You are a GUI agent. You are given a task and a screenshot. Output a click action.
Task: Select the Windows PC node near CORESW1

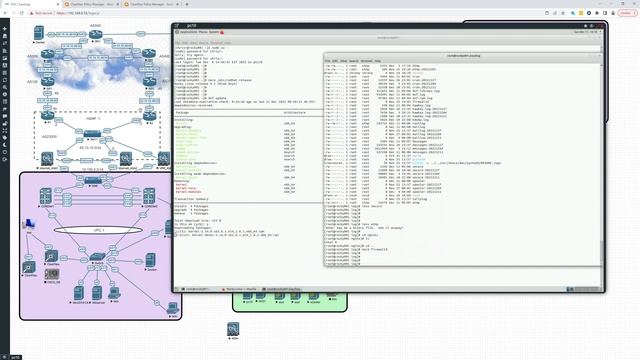29,224
